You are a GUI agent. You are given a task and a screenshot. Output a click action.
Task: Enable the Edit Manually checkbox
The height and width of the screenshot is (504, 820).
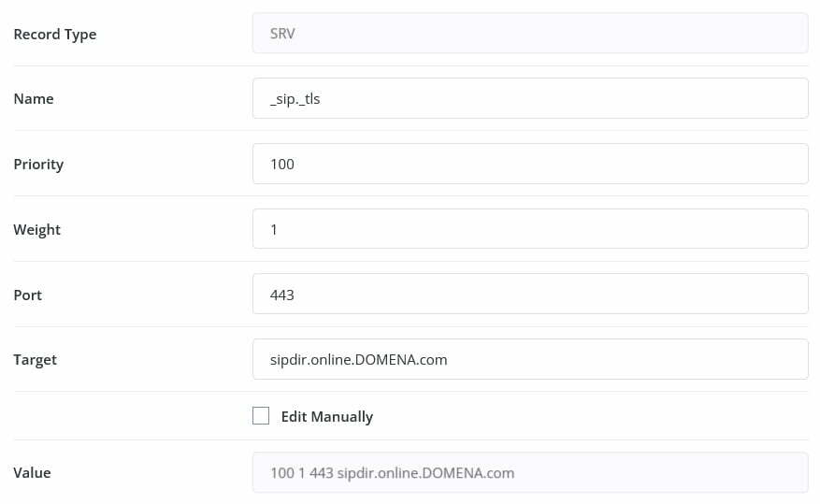(261, 416)
